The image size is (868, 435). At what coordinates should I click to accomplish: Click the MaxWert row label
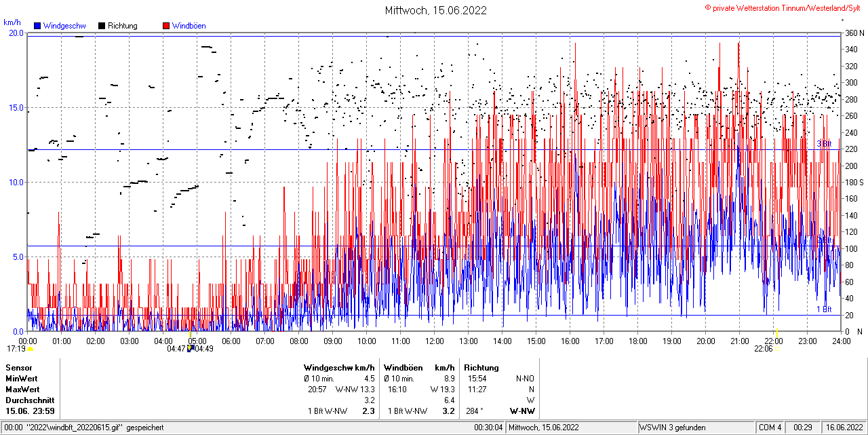pos(23,390)
